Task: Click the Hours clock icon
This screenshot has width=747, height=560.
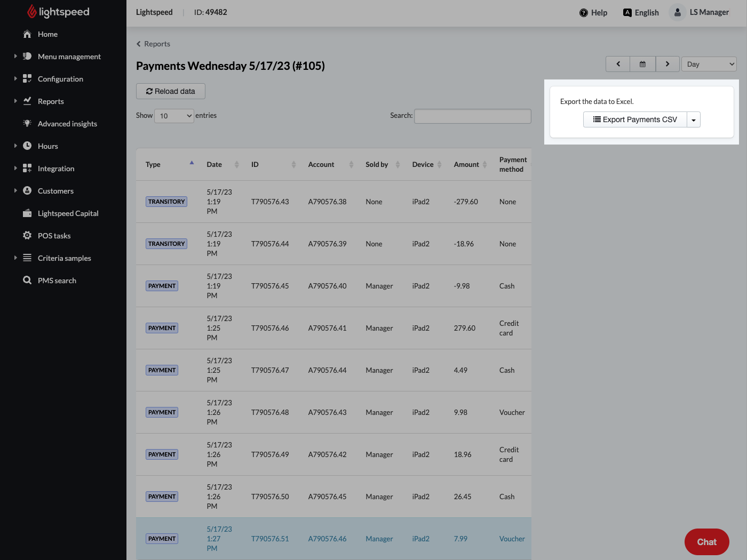Action: tap(27, 146)
